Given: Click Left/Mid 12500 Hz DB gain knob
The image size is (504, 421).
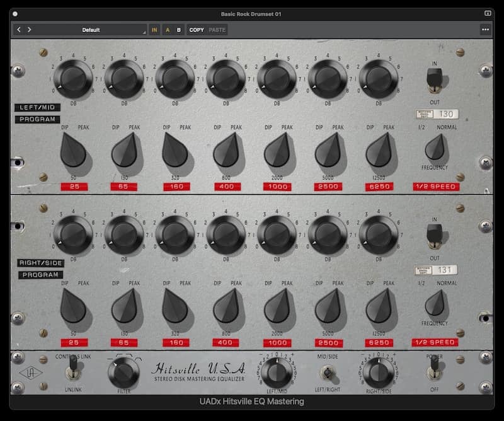Looking at the screenshot, I should coord(379,79).
